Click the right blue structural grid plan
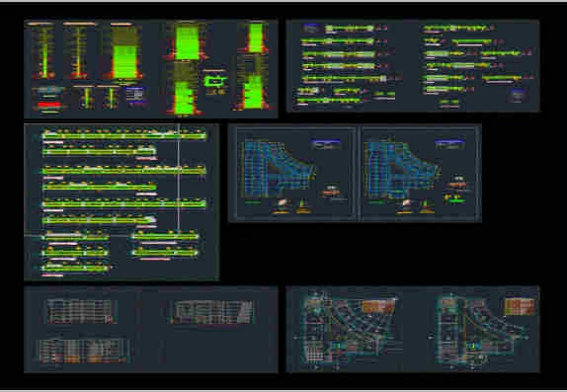 point(402,169)
